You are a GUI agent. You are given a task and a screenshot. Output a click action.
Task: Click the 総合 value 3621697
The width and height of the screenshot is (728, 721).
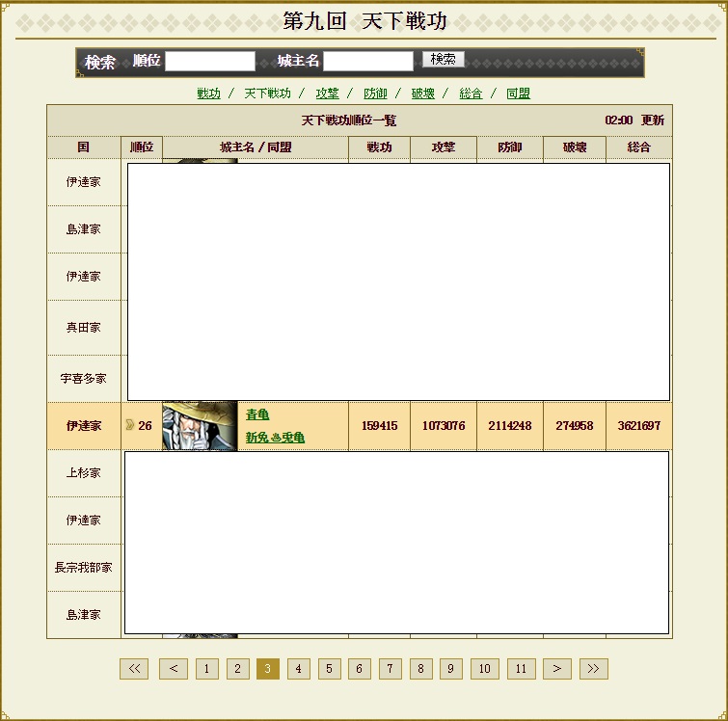(x=639, y=426)
